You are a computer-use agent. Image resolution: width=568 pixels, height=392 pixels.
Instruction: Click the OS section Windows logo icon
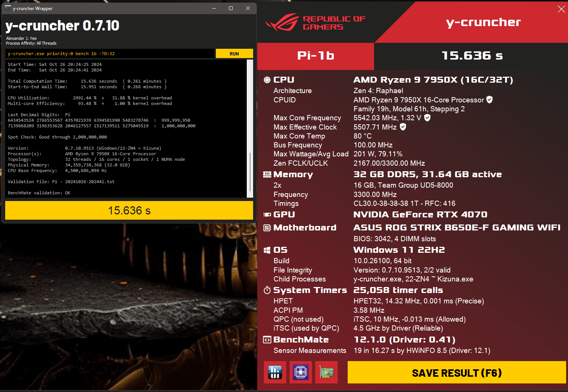coord(267,250)
